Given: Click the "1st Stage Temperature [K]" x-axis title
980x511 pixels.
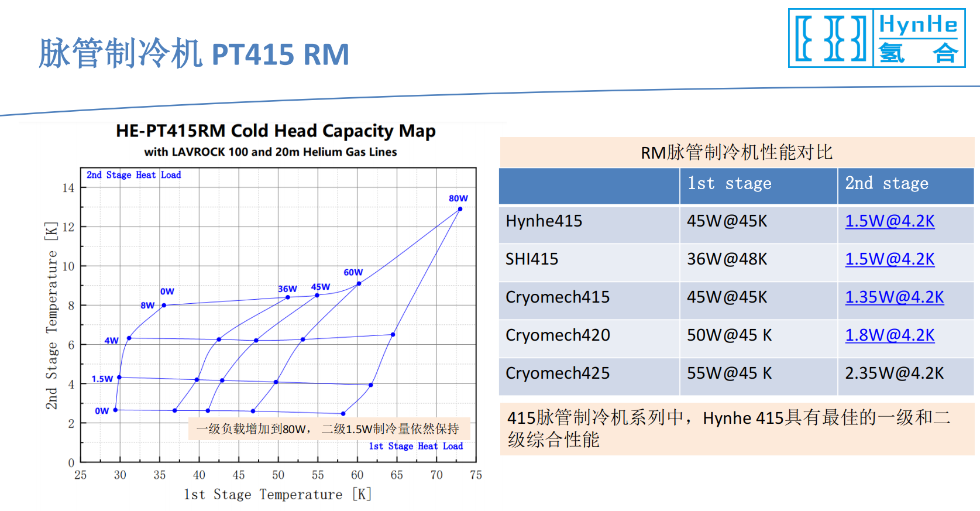Looking at the screenshot, I should [x=278, y=495].
